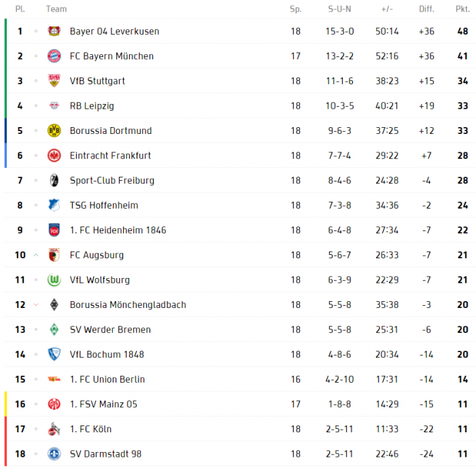Click the Borussia Dortmund BVB badge
Image resolution: width=476 pixels, height=469 pixels.
tap(54, 131)
